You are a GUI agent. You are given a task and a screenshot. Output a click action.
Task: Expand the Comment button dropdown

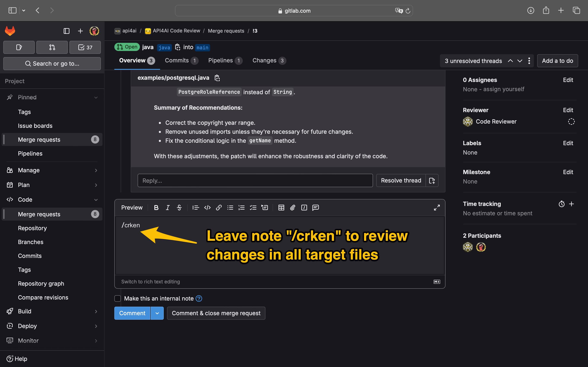[x=157, y=313]
